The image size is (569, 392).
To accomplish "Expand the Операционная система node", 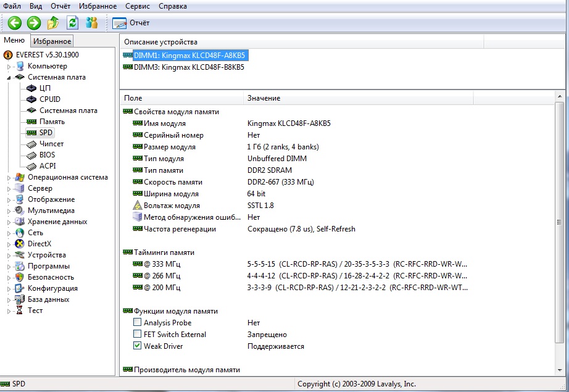I will coord(9,178).
